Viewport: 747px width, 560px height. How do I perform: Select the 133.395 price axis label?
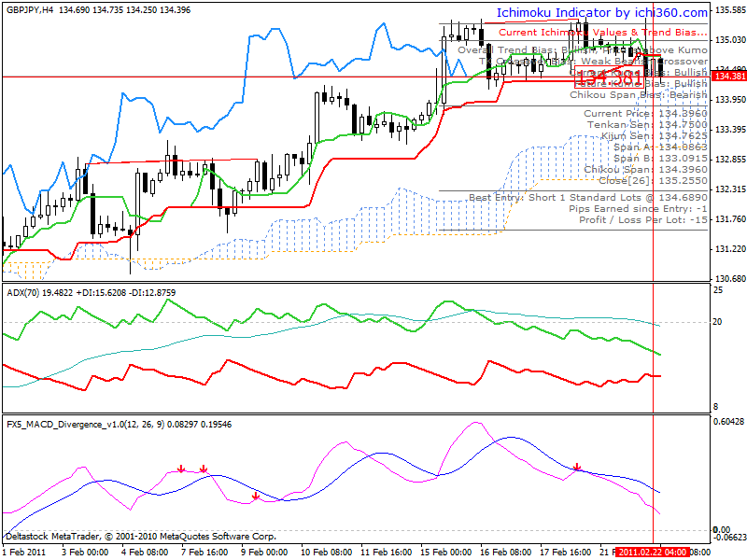click(x=730, y=130)
